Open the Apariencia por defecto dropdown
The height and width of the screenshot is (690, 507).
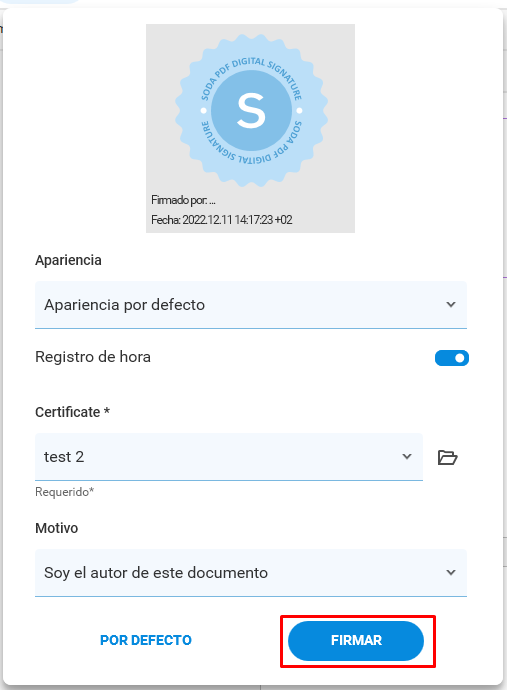point(251,305)
